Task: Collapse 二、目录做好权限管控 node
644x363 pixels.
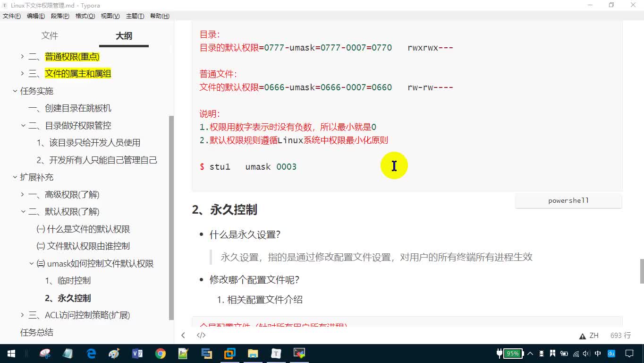Action: (x=23, y=126)
